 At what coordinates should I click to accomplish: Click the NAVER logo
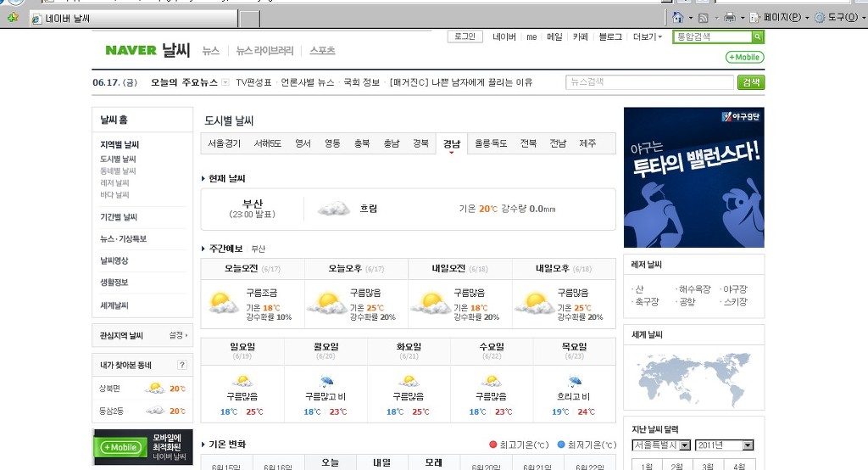pos(131,50)
